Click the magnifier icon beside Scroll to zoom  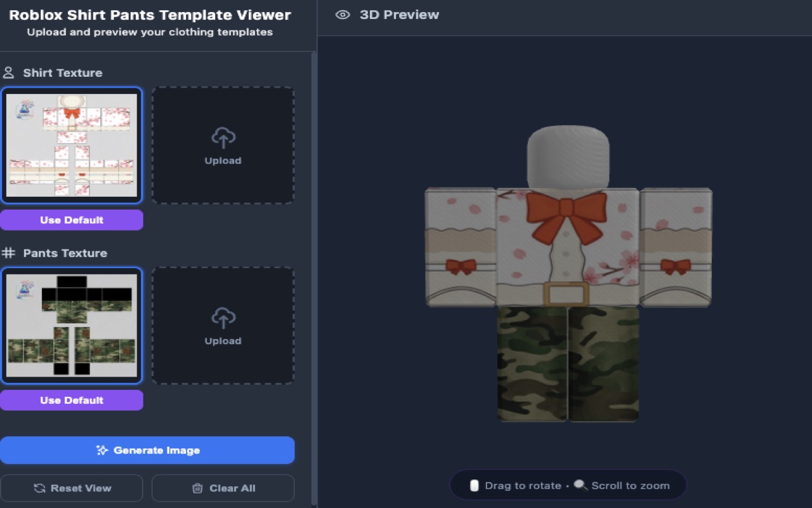pyautogui.click(x=580, y=485)
